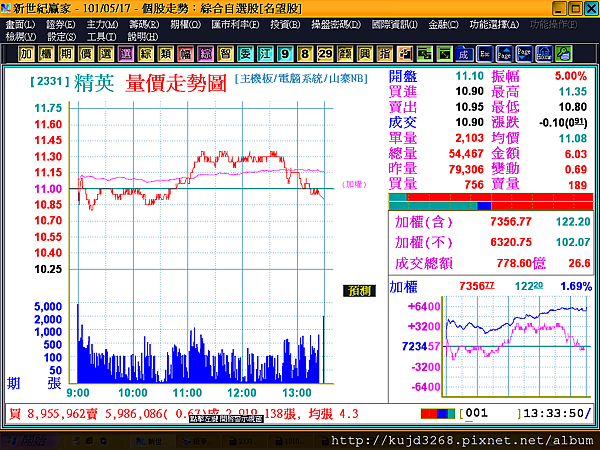The width and height of the screenshot is (600, 450).
Task: Click the 加權(含) index value 7356.77
Action: (511, 222)
